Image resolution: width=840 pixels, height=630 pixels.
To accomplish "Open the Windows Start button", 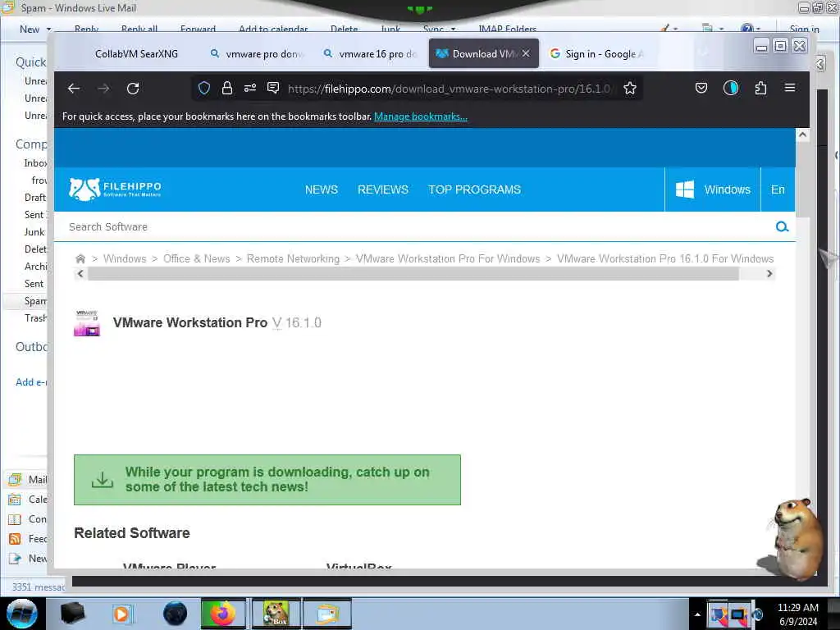I will [22, 614].
